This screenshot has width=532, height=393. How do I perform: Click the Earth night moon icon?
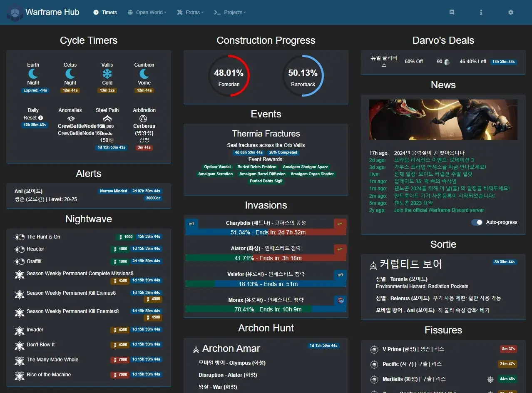(x=33, y=74)
